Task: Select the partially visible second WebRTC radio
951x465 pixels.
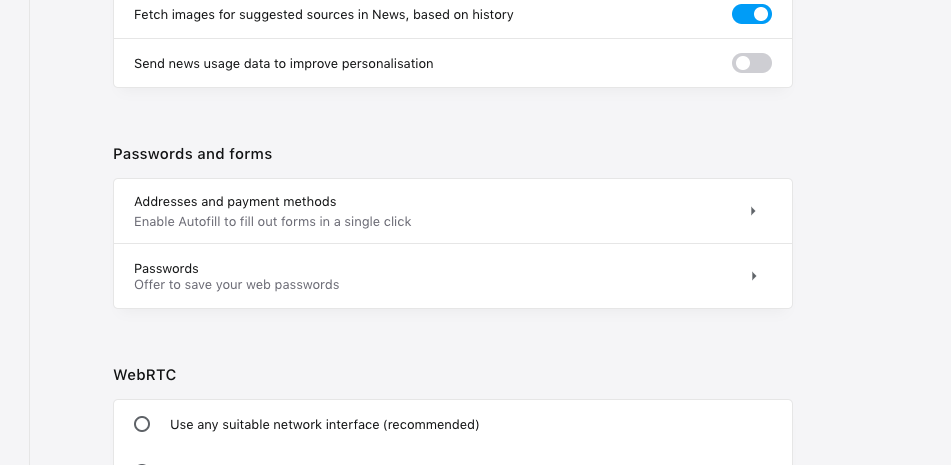Action: 142,463
